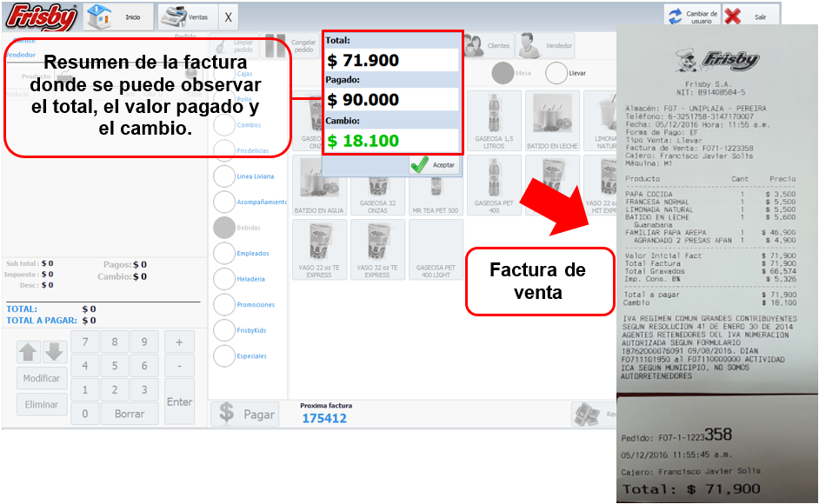The height and width of the screenshot is (504, 819).
Task: Click the Modificar button
Action: [42, 378]
